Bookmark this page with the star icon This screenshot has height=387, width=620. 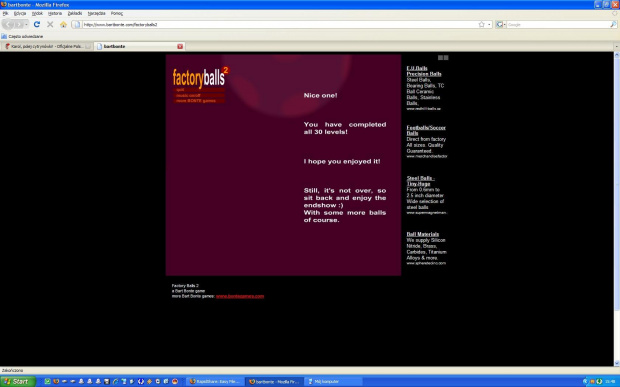click(x=481, y=25)
